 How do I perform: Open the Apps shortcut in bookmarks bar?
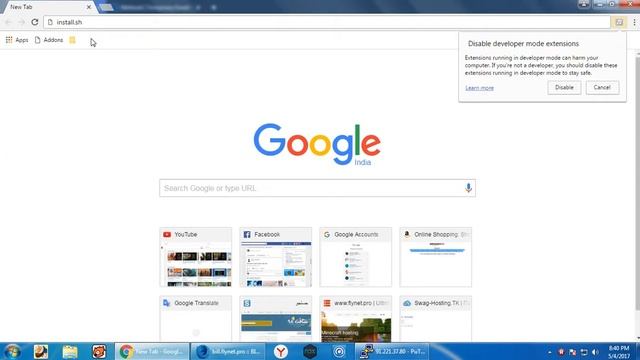click(x=17, y=40)
